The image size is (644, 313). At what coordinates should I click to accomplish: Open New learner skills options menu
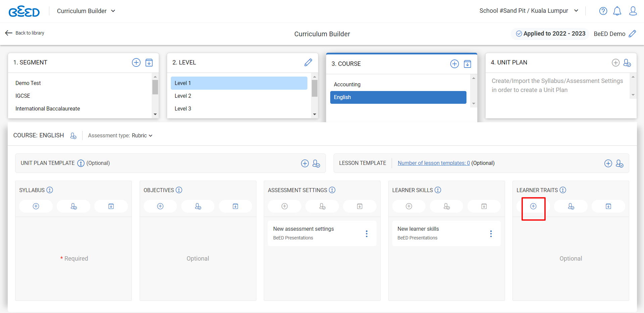pyautogui.click(x=491, y=234)
